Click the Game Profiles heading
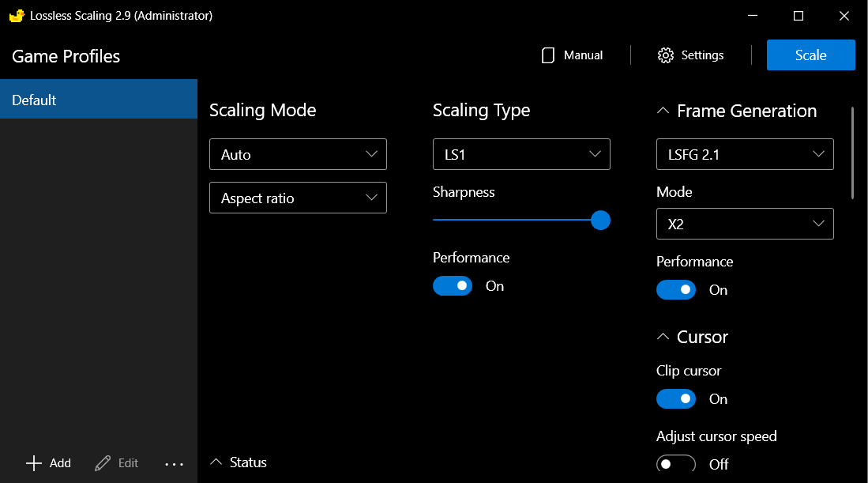Viewport: 868px width, 483px height. [66, 56]
